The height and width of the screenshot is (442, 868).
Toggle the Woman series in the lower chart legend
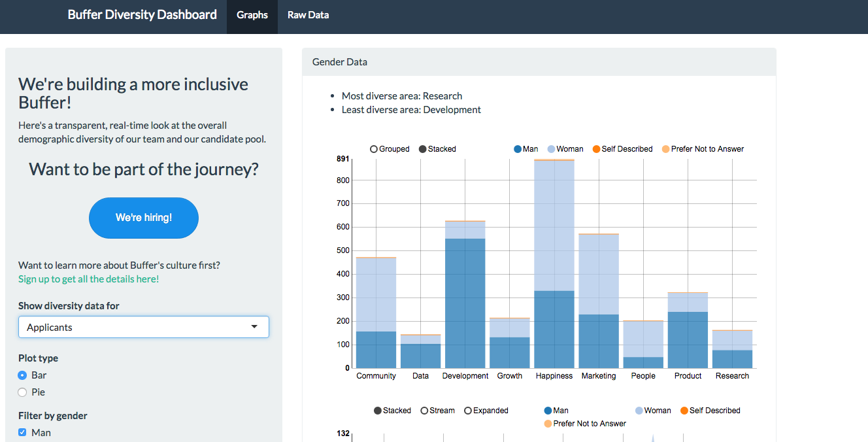click(x=653, y=411)
